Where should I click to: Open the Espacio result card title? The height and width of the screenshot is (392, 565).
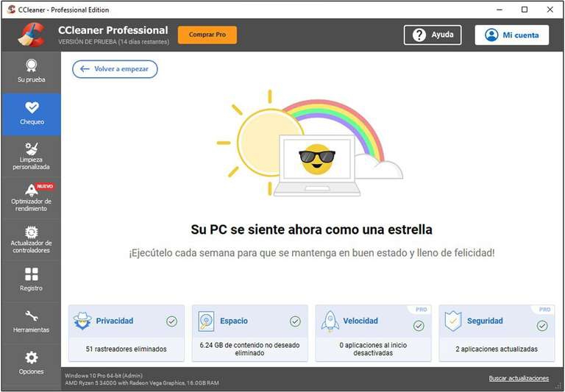[234, 321]
